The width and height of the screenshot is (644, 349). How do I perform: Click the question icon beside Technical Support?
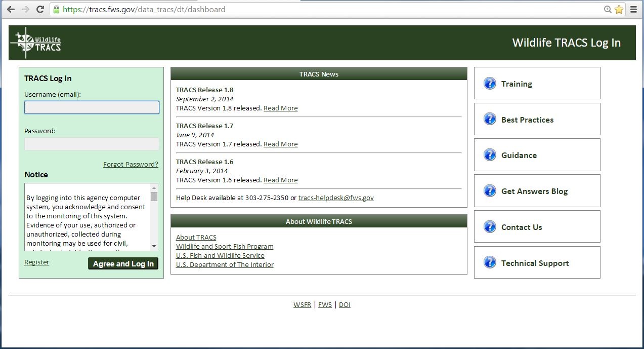490,262
